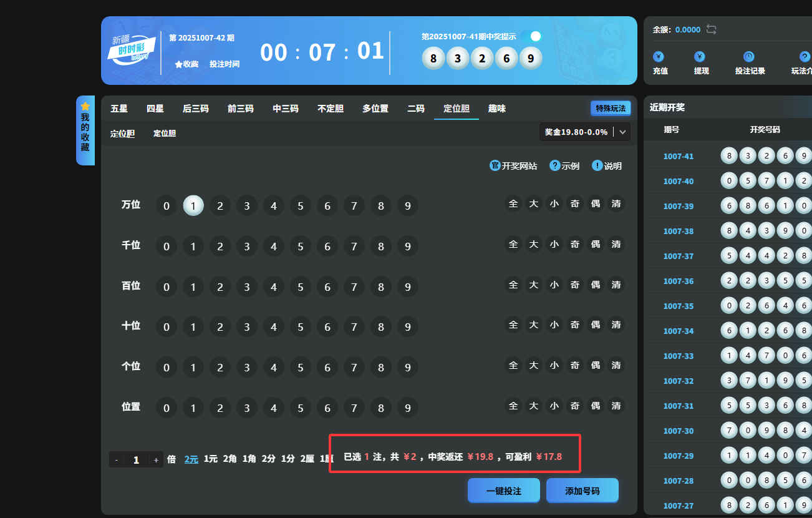The image size is (812, 518).
Task: Toggle the 中奖提示 winning alert switch
Action: tap(531, 36)
